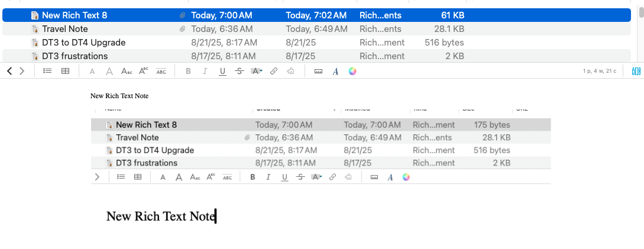Go back using the toolbar's back arrow
Image resolution: width=644 pixels, height=249 pixels.
point(9,71)
